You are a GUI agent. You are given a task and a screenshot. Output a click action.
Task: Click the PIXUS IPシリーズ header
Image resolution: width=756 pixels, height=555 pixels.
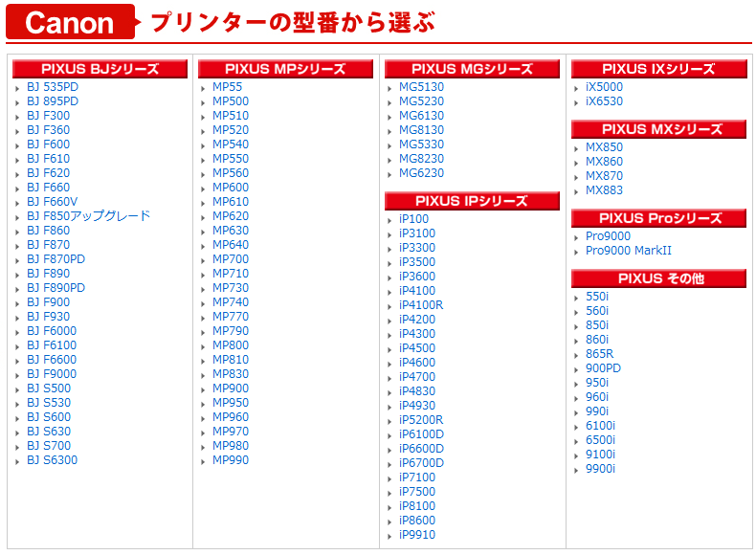pyautogui.click(x=472, y=201)
